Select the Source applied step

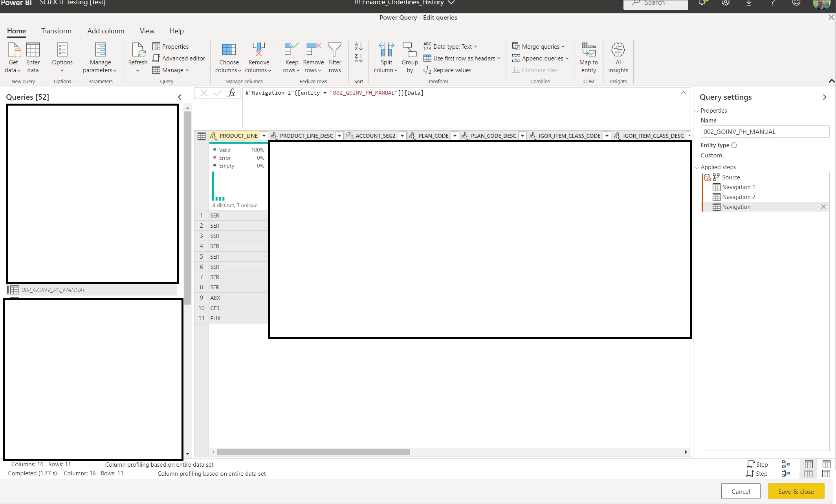coord(765,177)
